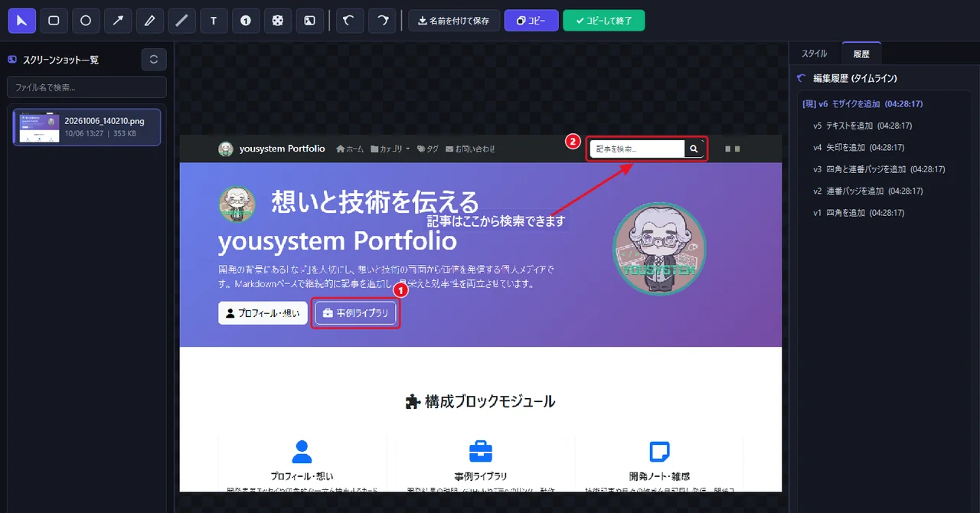Screen dimensions: 980x513
Task: Select the straight line tool
Action: [x=181, y=21]
